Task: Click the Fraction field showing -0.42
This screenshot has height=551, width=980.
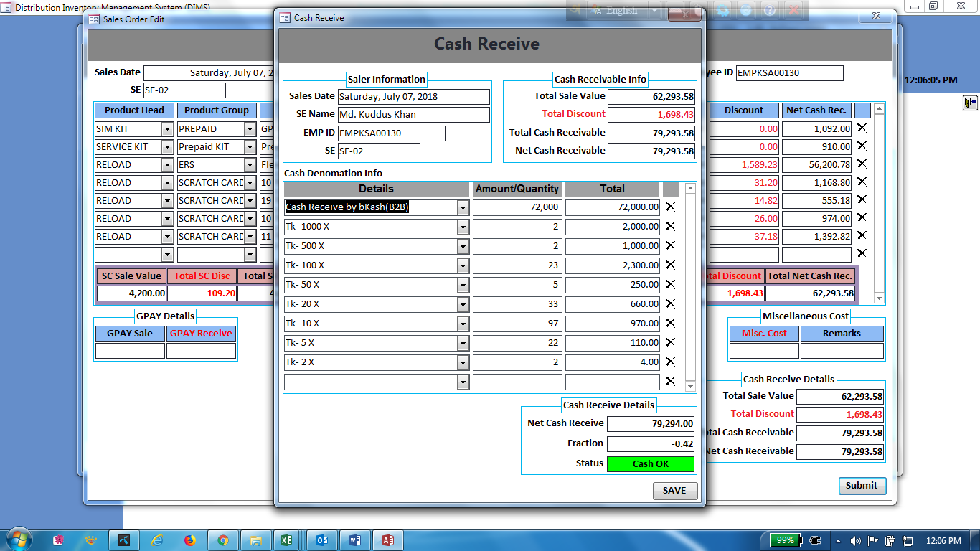Action: [x=651, y=444]
